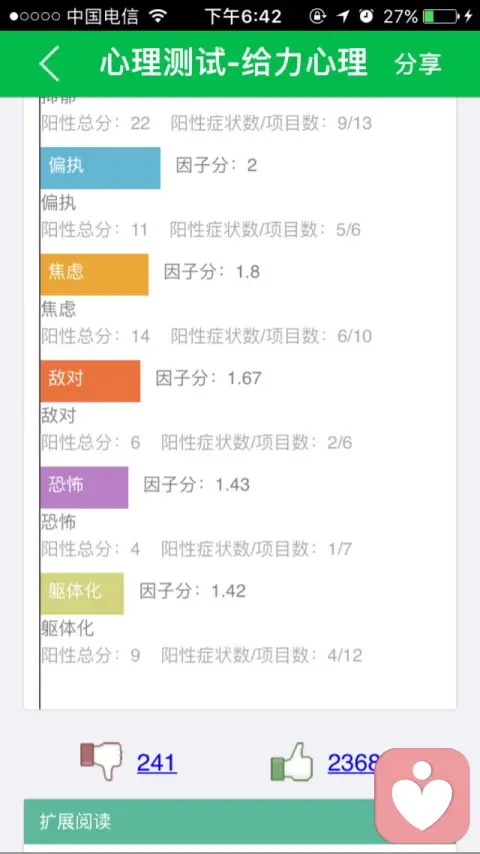Select the olive 躯体化 bar
Viewport: 480px width, 854px height.
pyautogui.click(x=82, y=594)
